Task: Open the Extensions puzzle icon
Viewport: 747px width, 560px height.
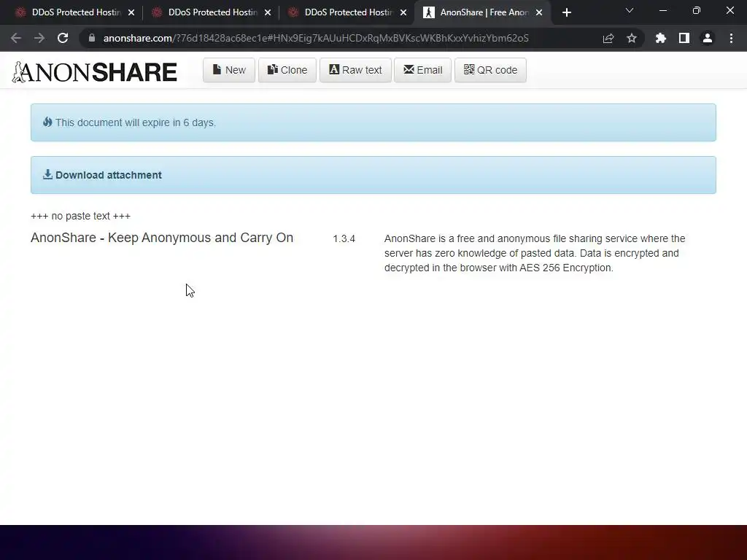Action: click(661, 38)
